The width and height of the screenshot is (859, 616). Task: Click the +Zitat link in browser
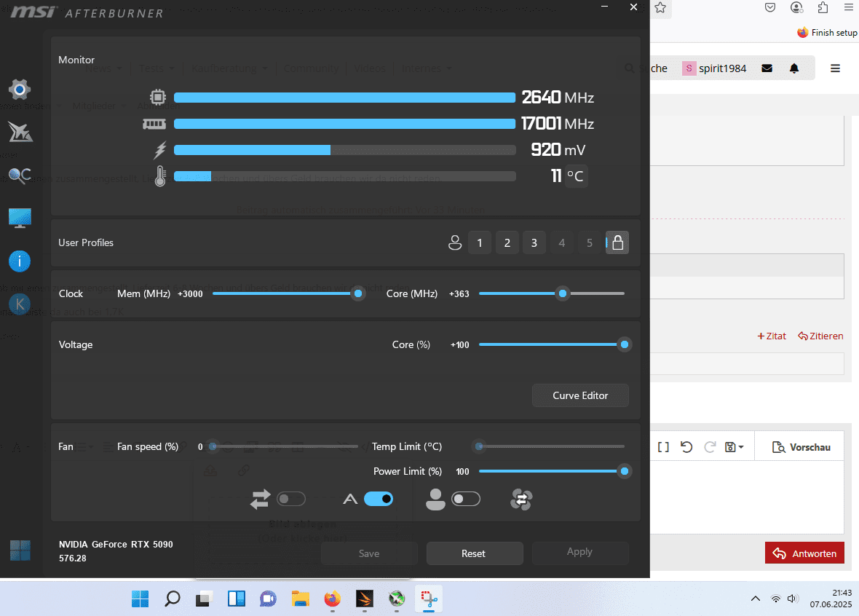772,336
